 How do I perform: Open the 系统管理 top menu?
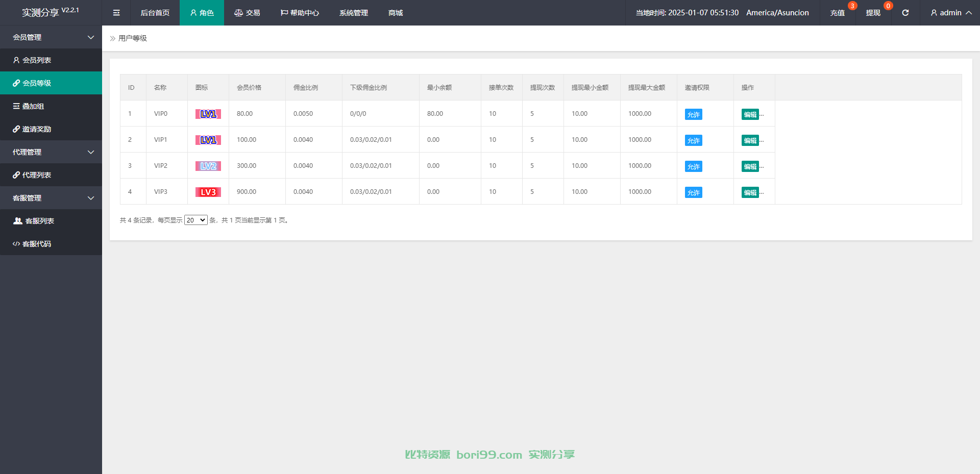tap(354, 13)
